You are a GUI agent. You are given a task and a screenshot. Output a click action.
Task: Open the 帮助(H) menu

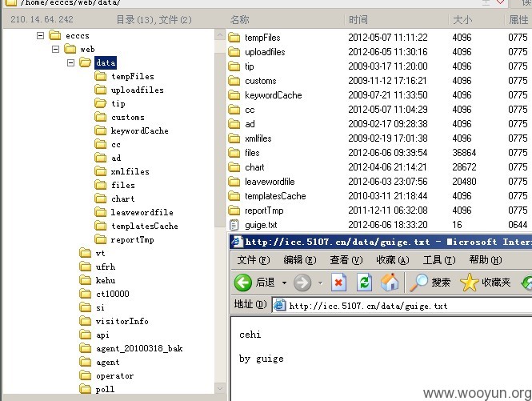pos(486,260)
